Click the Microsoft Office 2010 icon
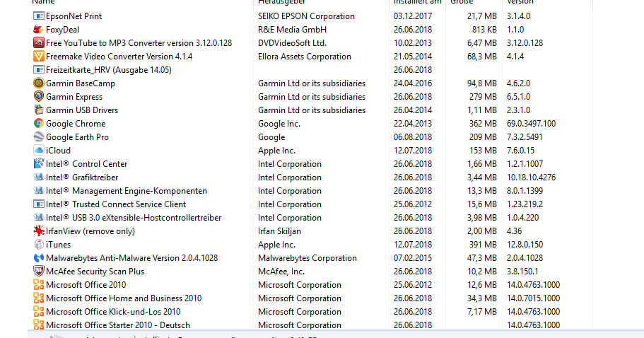The width and height of the screenshot is (644, 338). click(39, 284)
